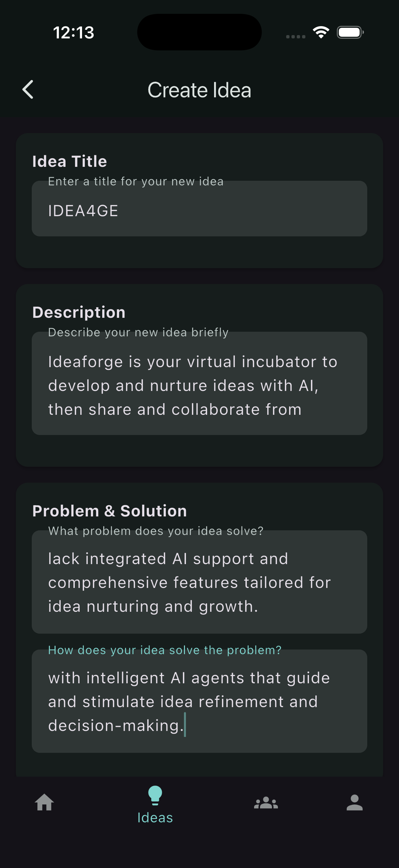Open the Profile person icon
Image resolution: width=399 pixels, height=868 pixels.
click(x=355, y=803)
